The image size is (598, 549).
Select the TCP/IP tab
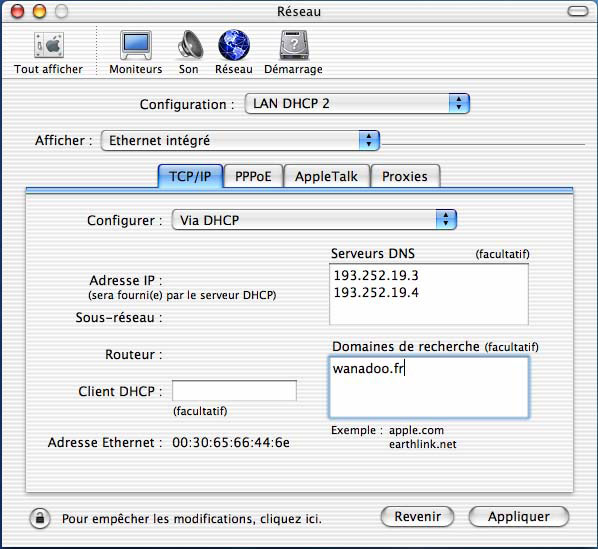(190, 176)
